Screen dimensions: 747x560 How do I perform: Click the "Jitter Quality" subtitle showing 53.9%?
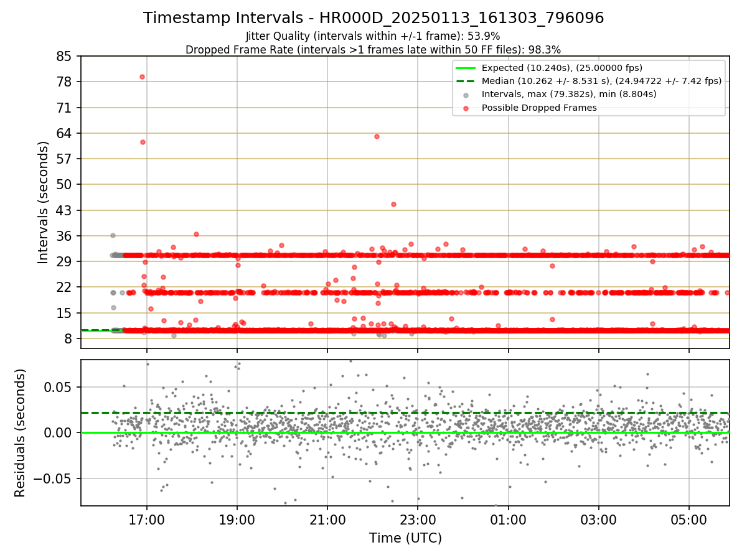[373, 36]
